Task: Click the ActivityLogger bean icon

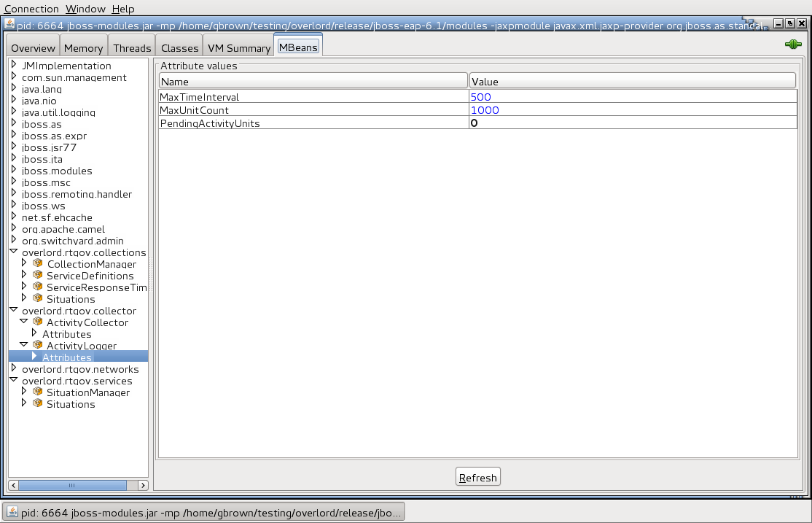Action: (x=37, y=345)
